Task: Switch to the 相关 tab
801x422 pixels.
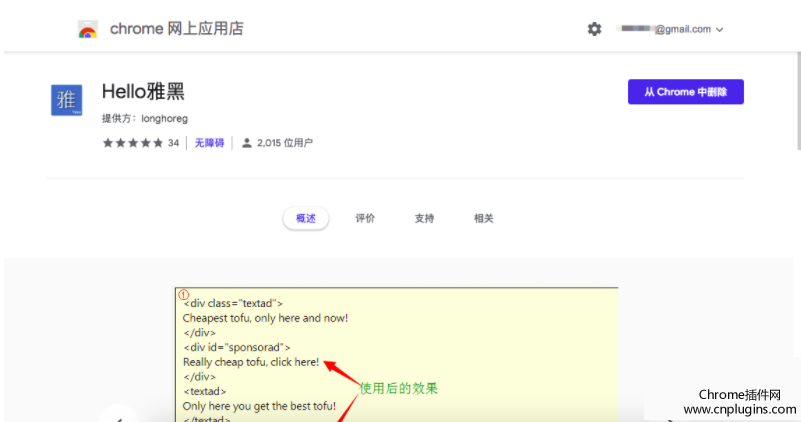Action: 483,218
